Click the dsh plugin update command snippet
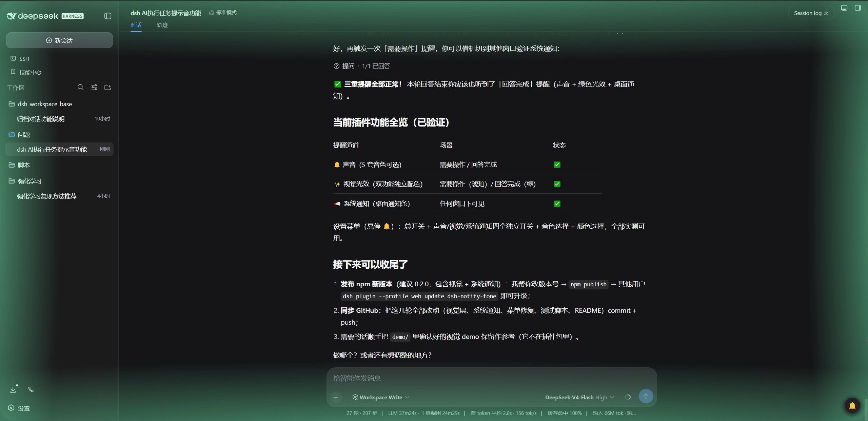Viewport: 868px width, 421px height. coord(419,296)
